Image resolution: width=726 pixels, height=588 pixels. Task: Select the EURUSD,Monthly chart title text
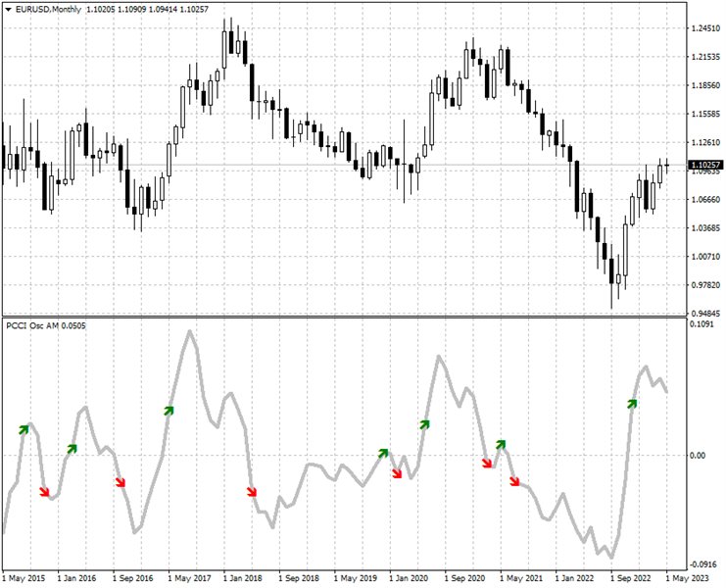point(48,9)
